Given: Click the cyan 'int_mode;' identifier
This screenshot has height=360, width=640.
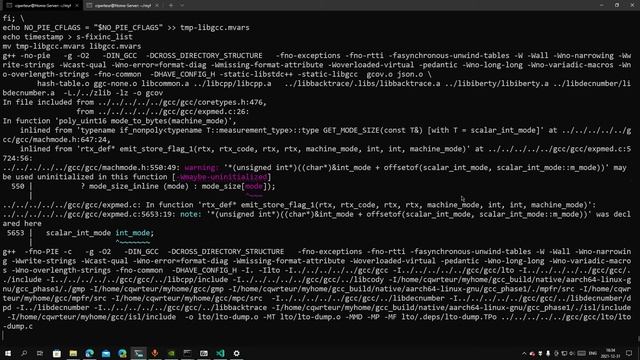Looking at the screenshot, I should [134, 233].
